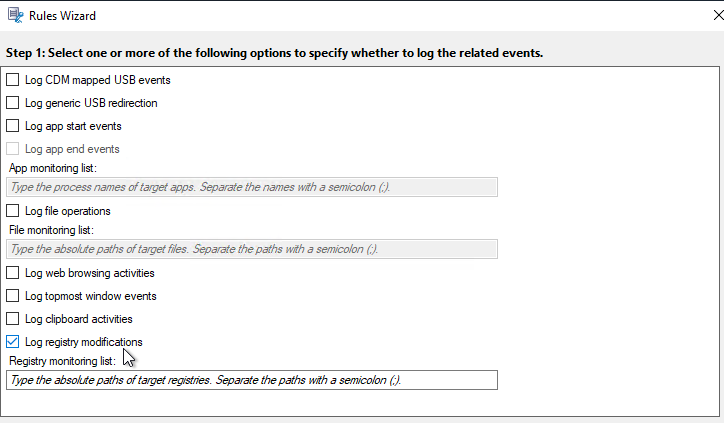Click the 'App monitoring list:' label
The image size is (724, 423).
point(53,168)
